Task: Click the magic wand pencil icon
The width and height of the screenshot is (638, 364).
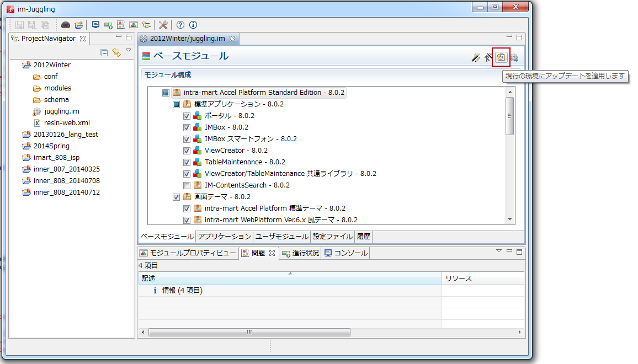Action: tap(476, 58)
